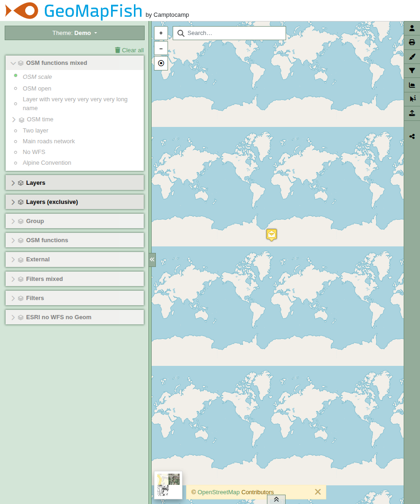This screenshot has height=504, width=420.
Task: Expand the Layers group chevron
Action: [13, 183]
